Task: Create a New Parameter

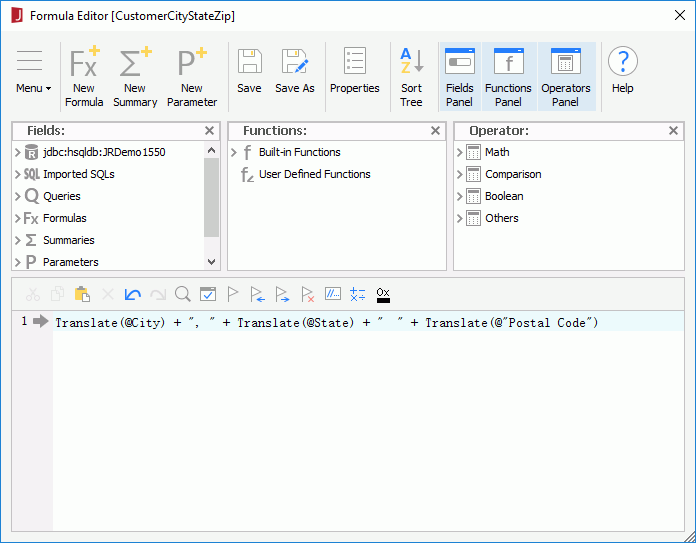Action: [x=192, y=76]
